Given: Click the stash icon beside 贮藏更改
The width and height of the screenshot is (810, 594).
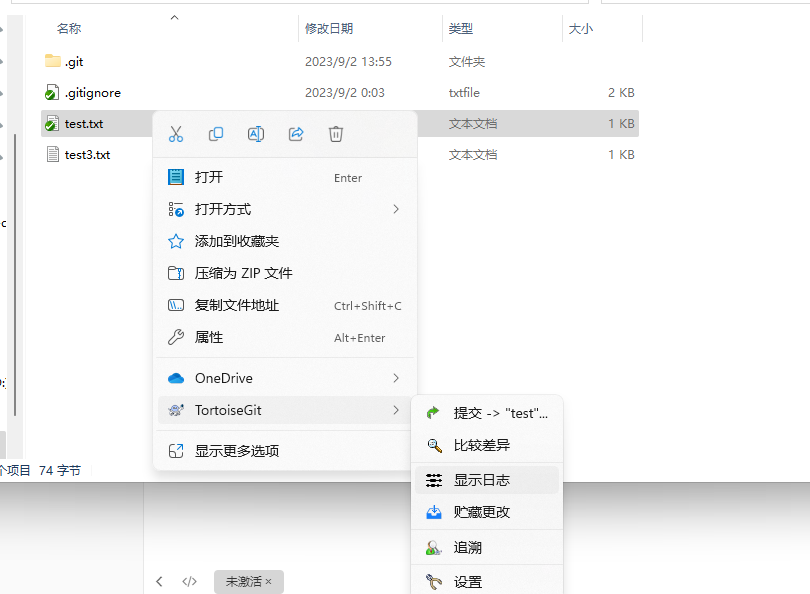Looking at the screenshot, I should pyautogui.click(x=433, y=512).
